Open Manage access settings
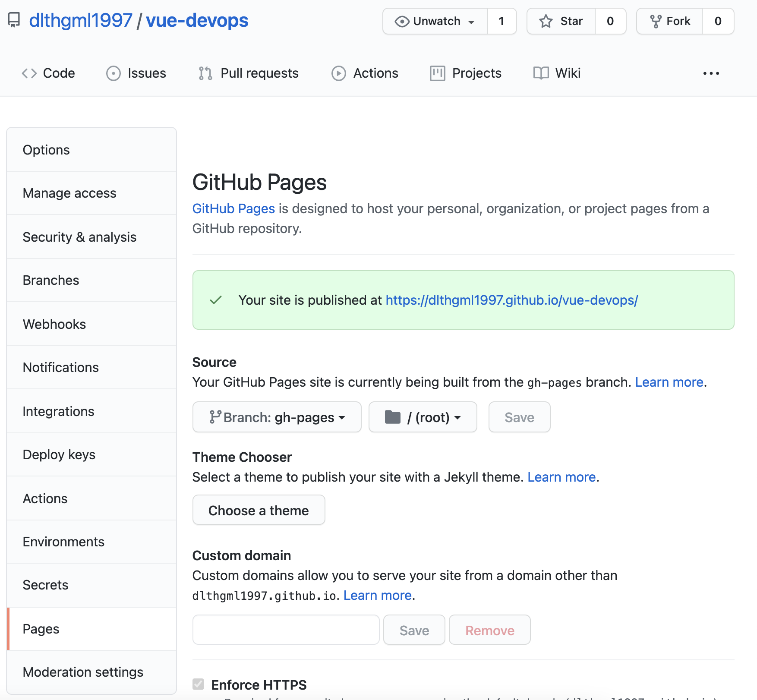This screenshot has width=757, height=700. (91, 193)
